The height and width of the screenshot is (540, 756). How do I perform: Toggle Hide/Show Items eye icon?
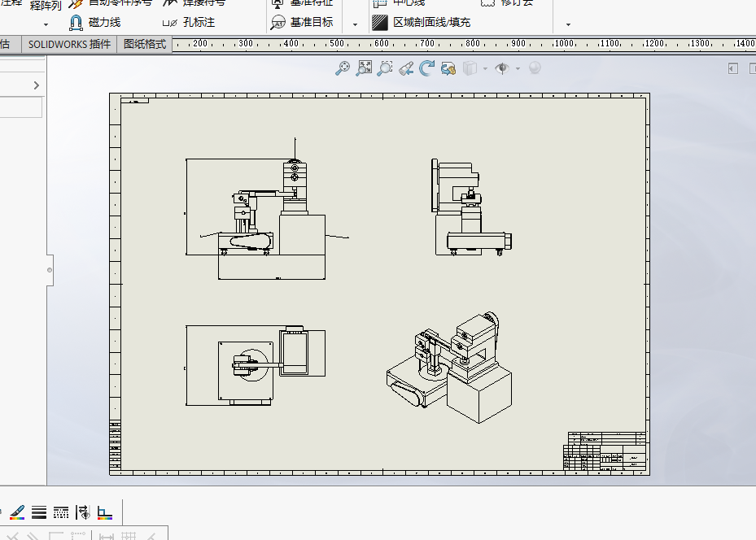[x=502, y=68]
